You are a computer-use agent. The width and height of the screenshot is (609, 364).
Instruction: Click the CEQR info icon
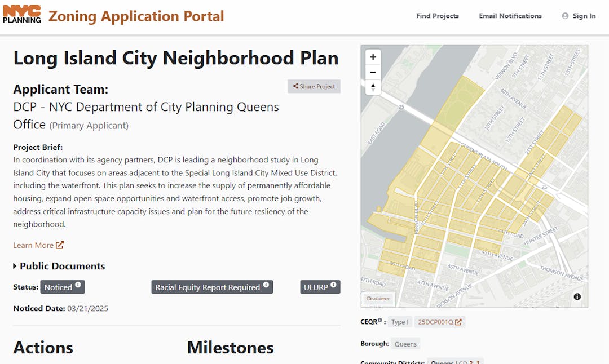380,321
